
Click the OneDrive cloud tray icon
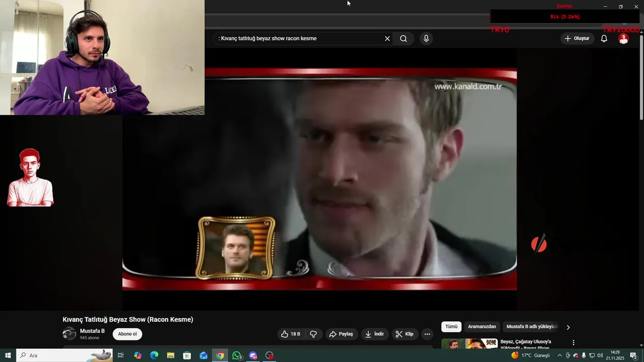(576, 355)
